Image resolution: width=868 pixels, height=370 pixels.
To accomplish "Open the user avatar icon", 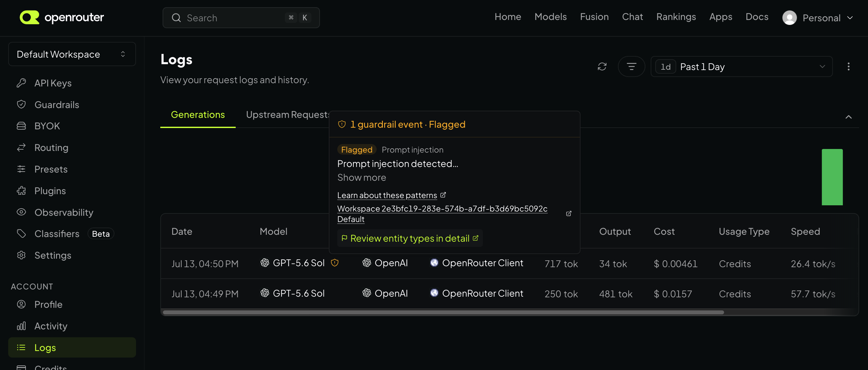I will (789, 18).
